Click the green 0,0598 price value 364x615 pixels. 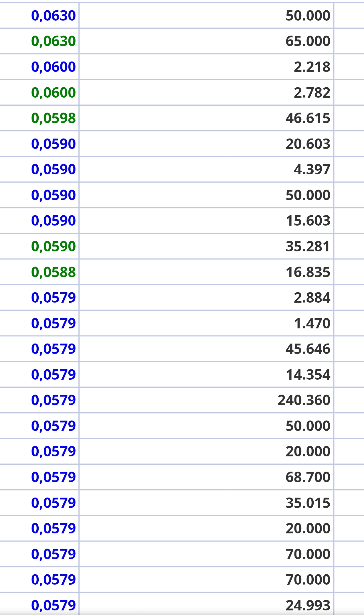[54, 118]
